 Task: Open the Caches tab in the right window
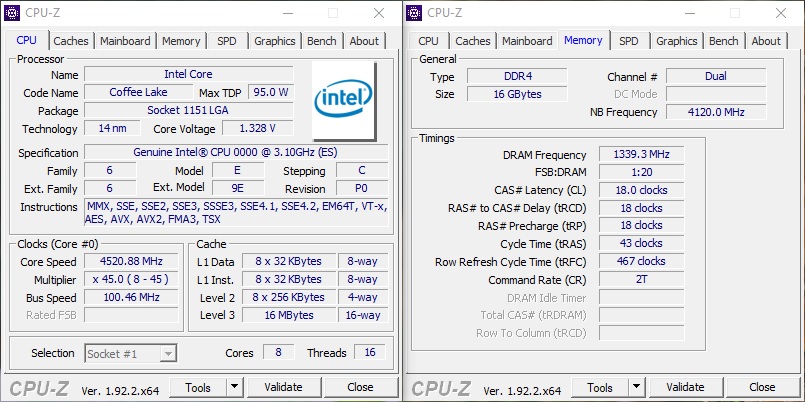coord(473,41)
